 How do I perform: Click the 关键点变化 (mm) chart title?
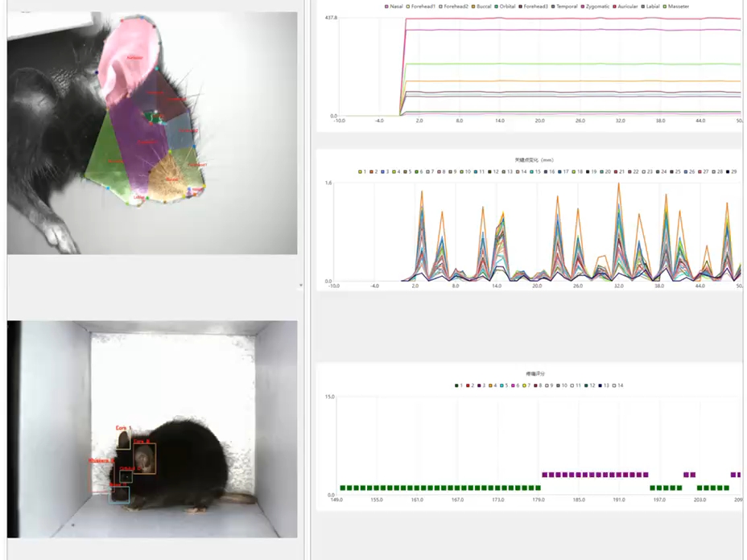(x=534, y=160)
